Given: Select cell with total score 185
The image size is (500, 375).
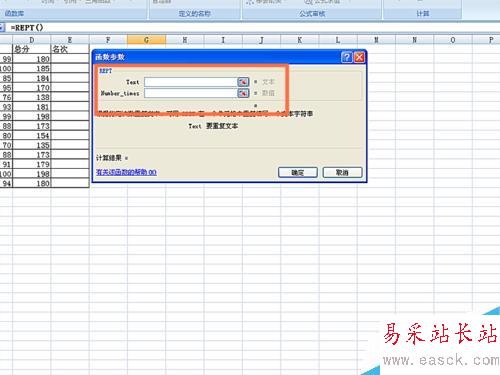Looking at the screenshot, I should click(32, 69).
